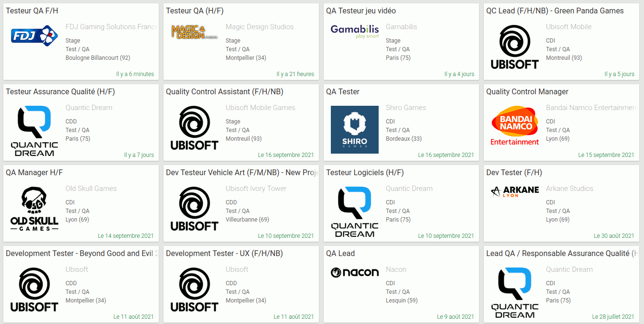
Task: Click the Ubisoft logo on the QC Lead card
Action: 515,47
